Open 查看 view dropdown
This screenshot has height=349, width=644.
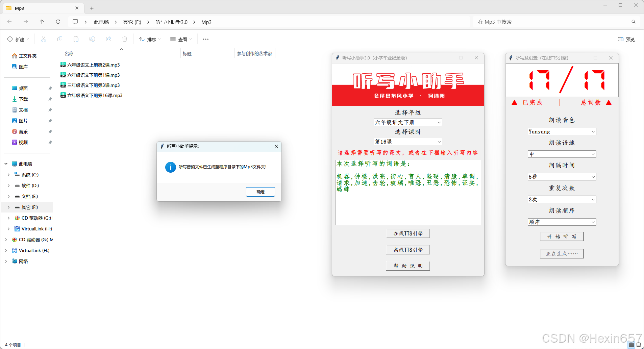tap(181, 39)
